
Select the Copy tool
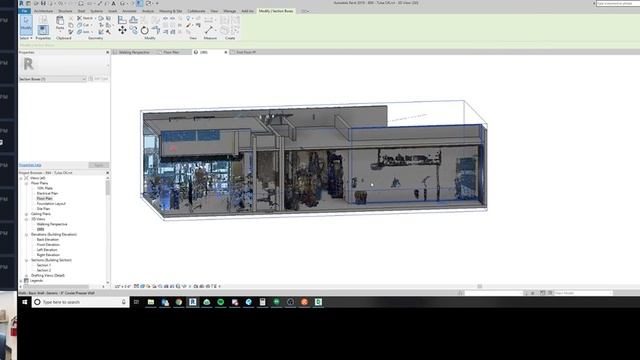click(133, 30)
